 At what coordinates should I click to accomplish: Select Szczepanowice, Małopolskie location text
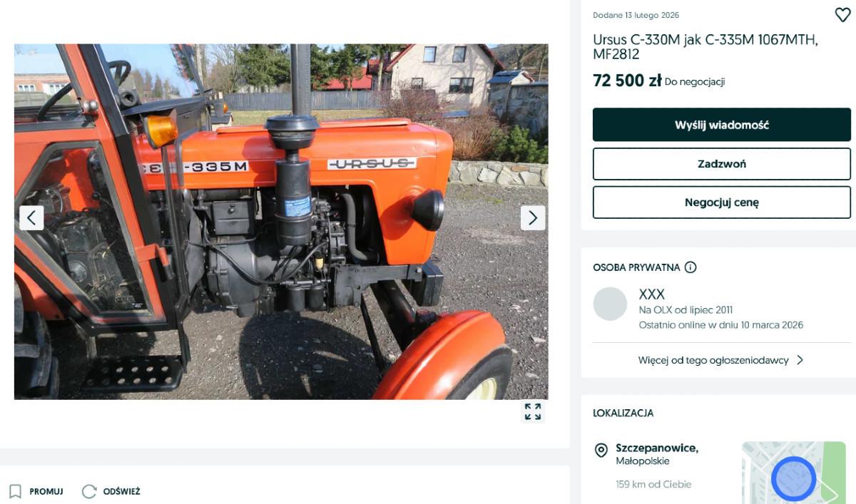(x=657, y=454)
